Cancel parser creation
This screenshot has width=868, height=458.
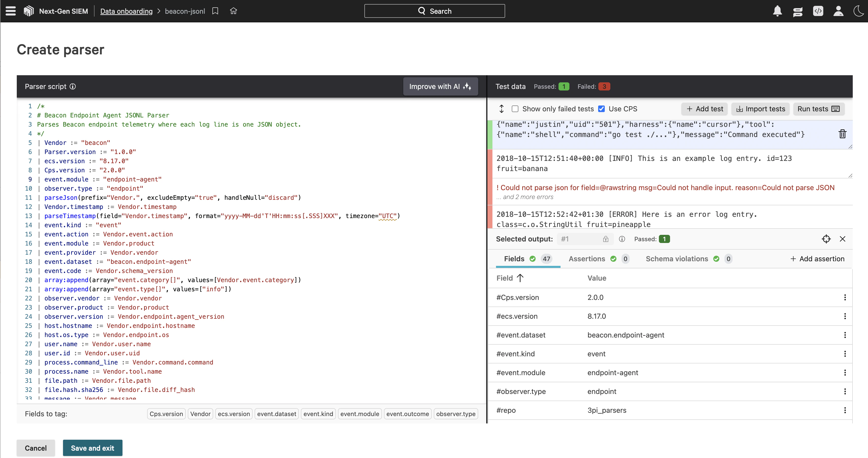click(x=36, y=448)
